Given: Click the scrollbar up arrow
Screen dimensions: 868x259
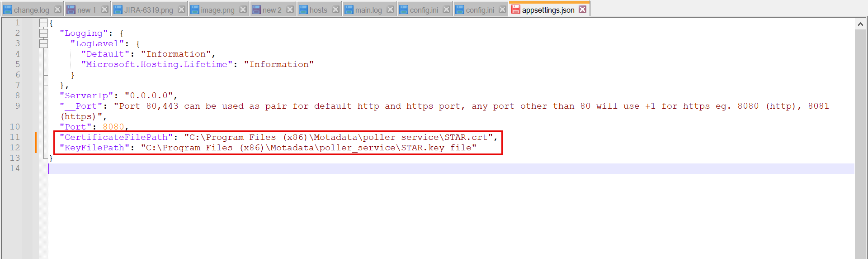Looking at the screenshot, I should 860,24.
